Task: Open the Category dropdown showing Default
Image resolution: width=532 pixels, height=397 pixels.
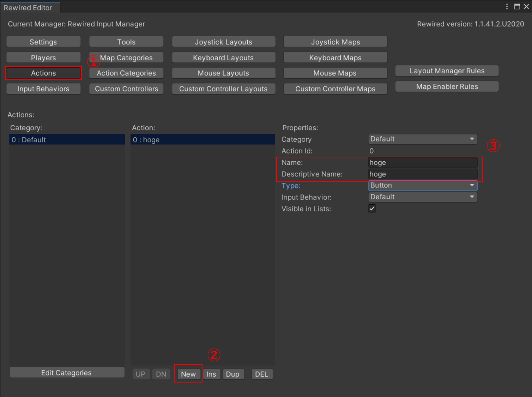Action: pyautogui.click(x=422, y=139)
